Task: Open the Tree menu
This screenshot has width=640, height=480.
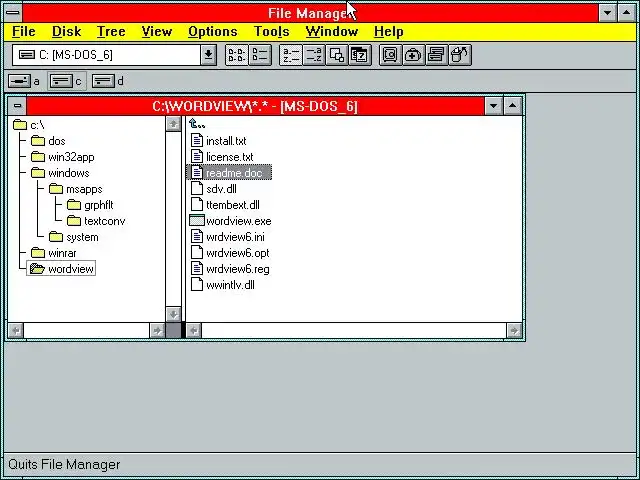Action: (111, 31)
